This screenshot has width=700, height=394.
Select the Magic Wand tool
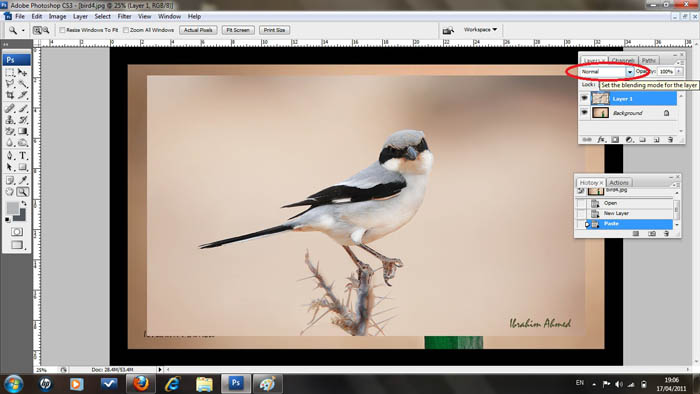click(23, 83)
